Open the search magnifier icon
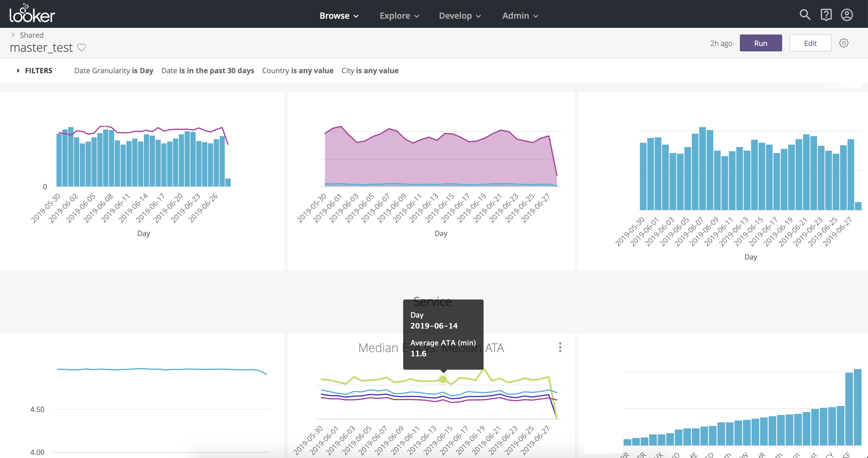 (x=805, y=15)
